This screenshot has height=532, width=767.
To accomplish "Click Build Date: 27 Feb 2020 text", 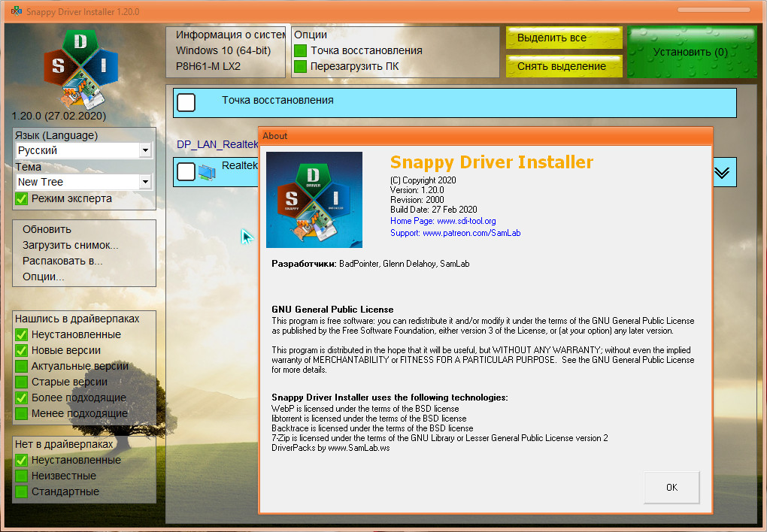I will [x=433, y=210].
